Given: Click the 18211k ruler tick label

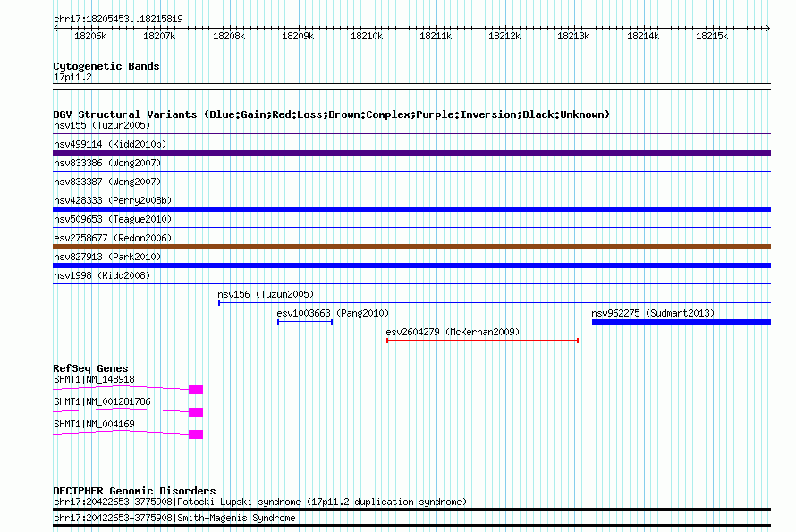Looking at the screenshot, I should (x=435, y=36).
